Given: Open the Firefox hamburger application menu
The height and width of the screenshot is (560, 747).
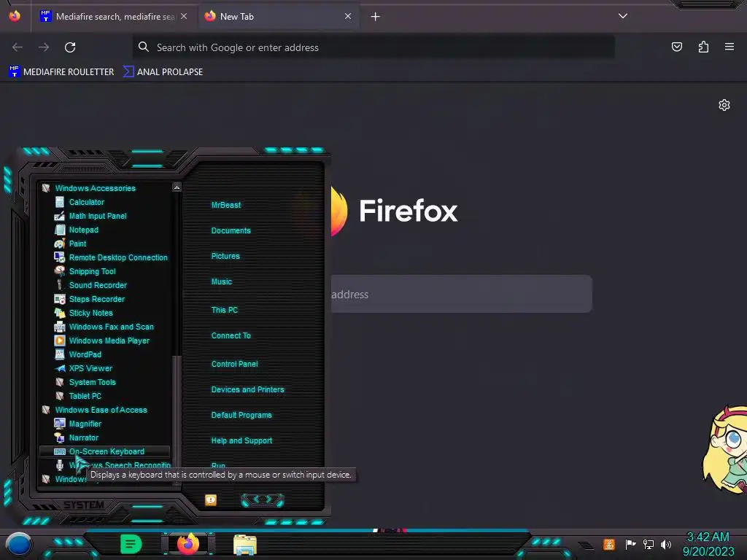Looking at the screenshot, I should pyautogui.click(x=729, y=47).
